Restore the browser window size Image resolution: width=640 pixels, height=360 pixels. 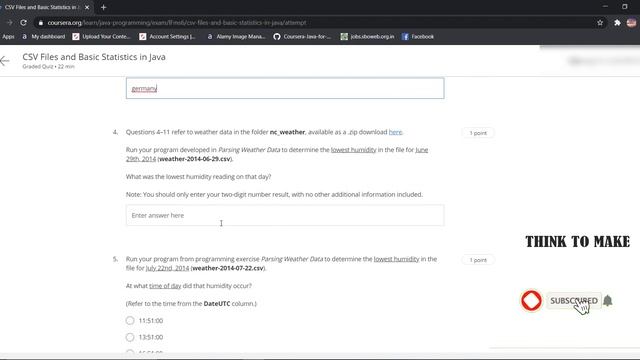point(624,7)
